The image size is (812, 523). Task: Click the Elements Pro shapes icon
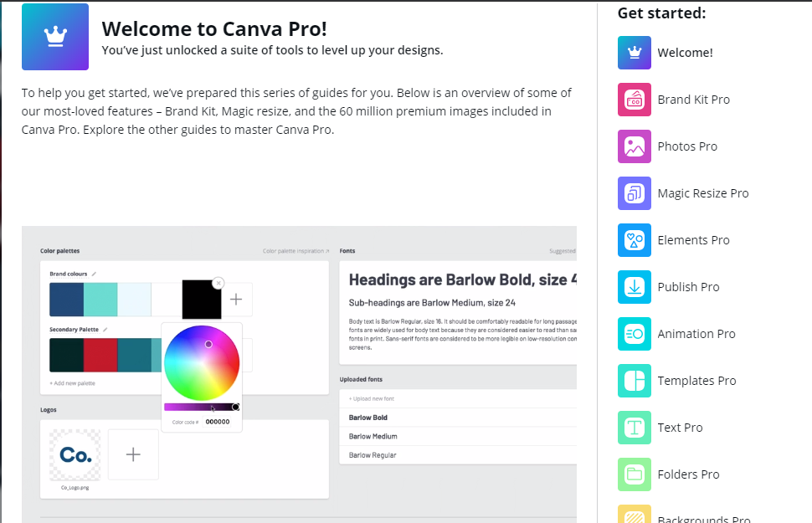pos(634,240)
